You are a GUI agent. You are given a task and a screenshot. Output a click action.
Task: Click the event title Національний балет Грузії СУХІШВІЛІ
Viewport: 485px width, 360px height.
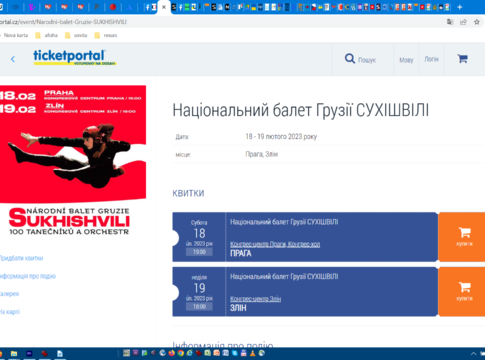[x=300, y=110]
